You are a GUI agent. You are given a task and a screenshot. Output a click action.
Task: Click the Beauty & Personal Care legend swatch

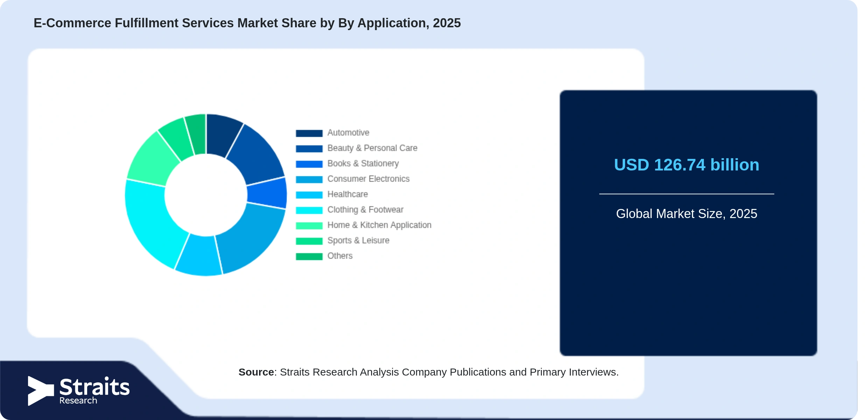point(309,149)
